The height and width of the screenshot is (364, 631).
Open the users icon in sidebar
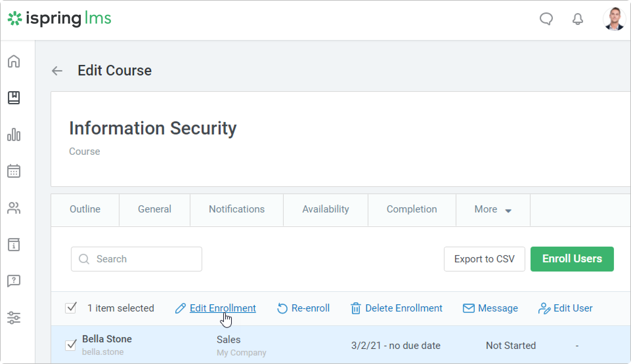click(x=14, y=208)
